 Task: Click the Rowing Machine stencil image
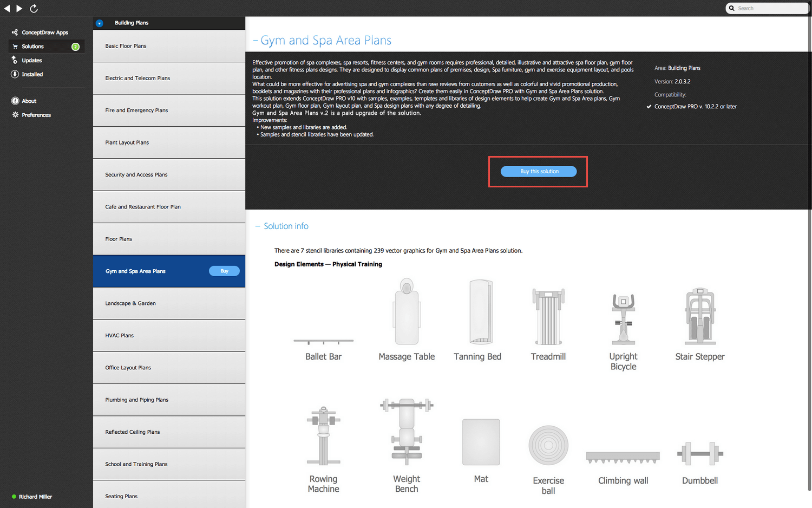tap(324, 436)
